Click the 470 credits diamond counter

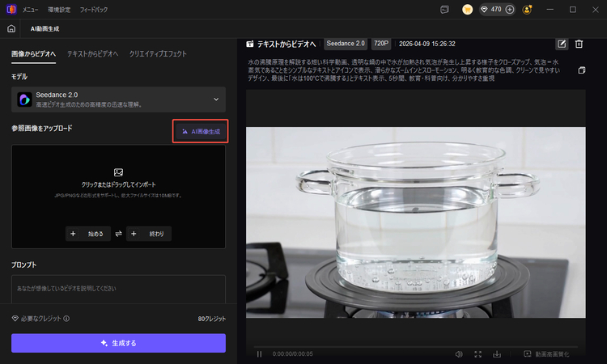(x=491, y=10)
